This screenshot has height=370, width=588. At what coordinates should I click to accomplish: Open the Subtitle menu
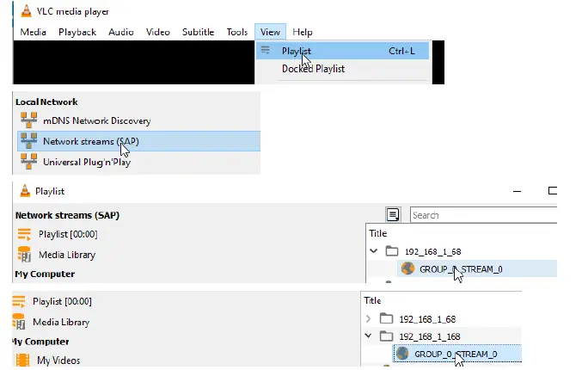click(198, 33)
